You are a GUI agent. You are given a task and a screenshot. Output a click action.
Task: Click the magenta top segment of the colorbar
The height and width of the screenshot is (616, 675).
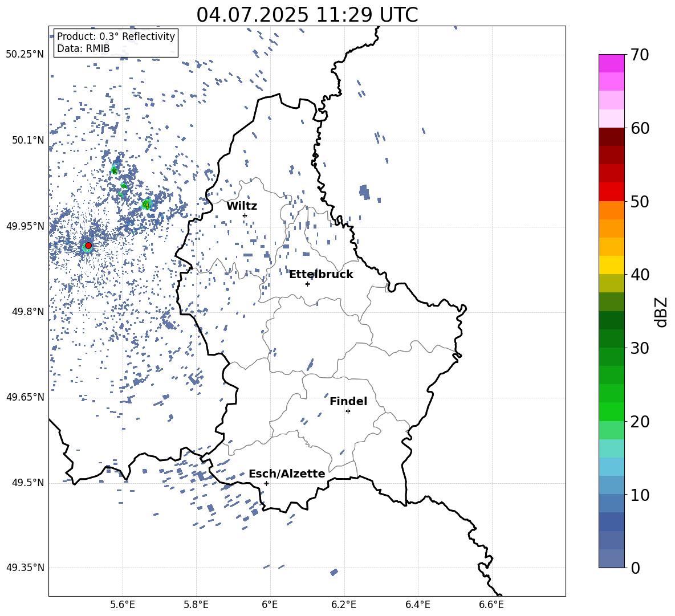point(611,63)
